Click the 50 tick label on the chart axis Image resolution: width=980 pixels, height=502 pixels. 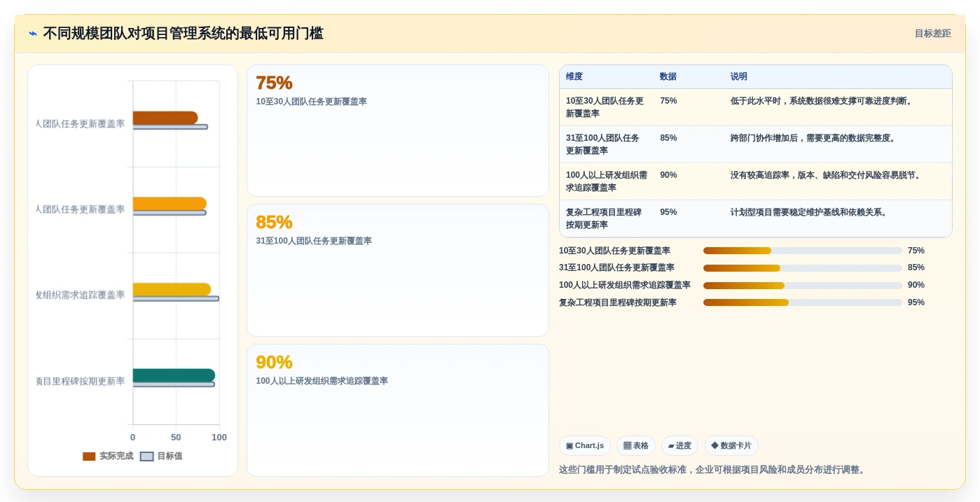pos(176,438)
